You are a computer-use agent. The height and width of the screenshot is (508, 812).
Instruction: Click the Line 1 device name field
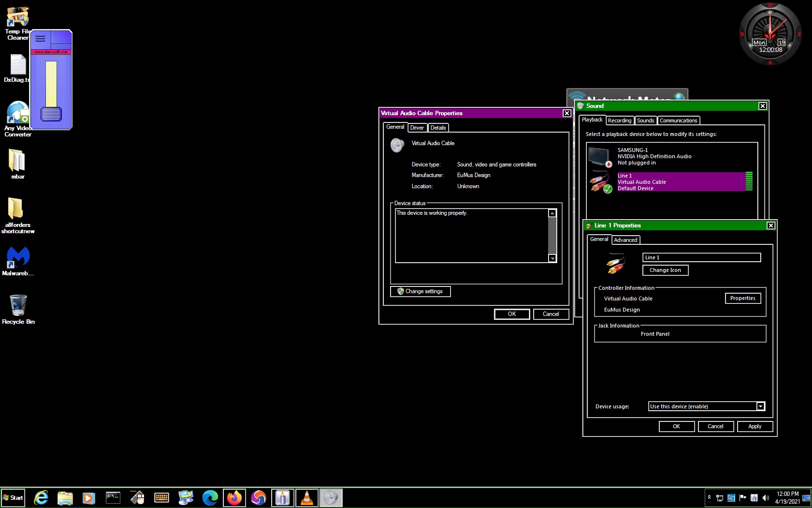pos(701,257)
